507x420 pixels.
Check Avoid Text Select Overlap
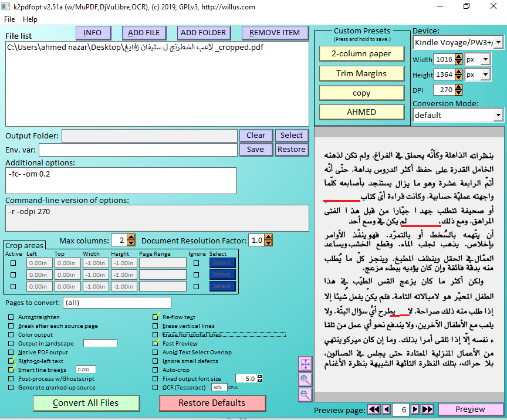(156, 352)
